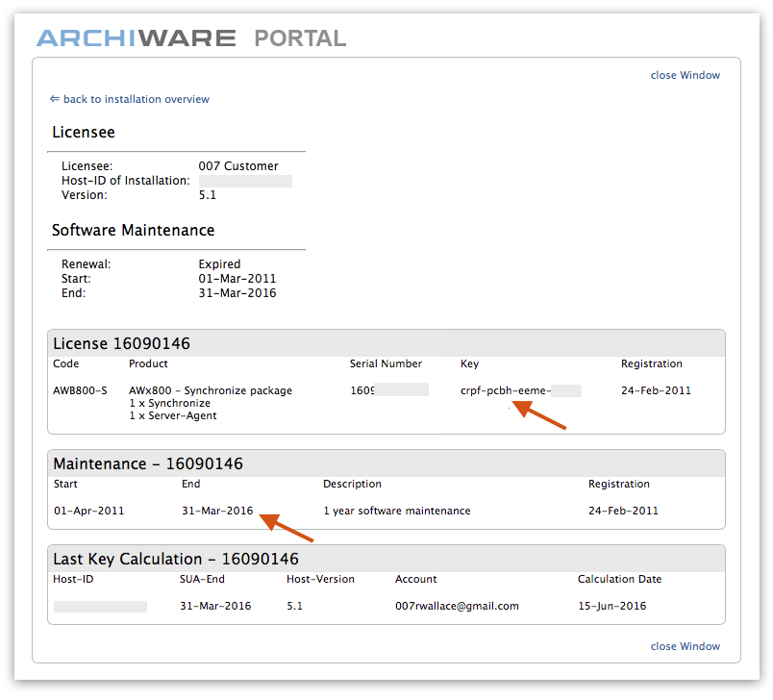Select the Maintenance – 16090146 section header
This screenshot has width=773, height=700.
coord(148,463)
